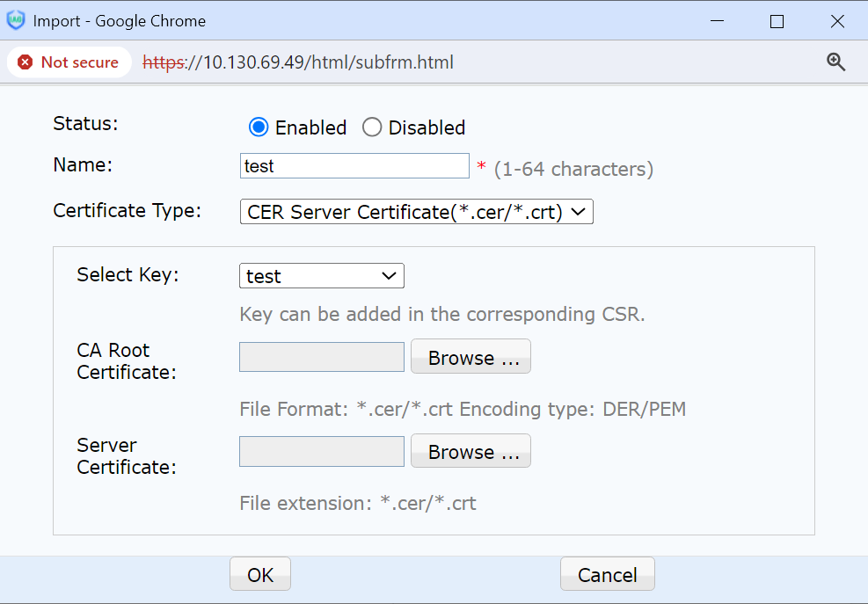Click the Certificate Type label text
Viewport: 868px width, 604px height.
click(x=128, y=211)
